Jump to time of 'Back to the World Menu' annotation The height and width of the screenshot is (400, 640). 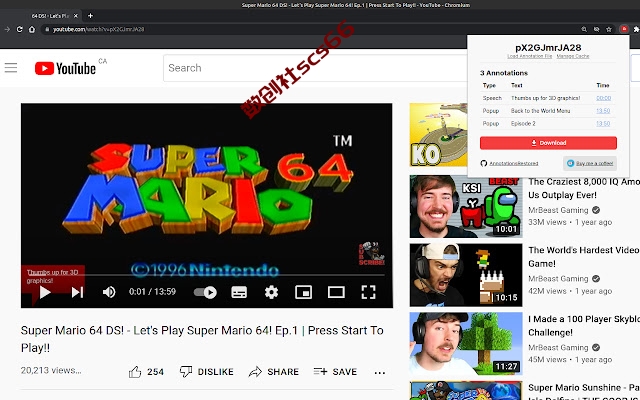pyautogui.click(x=603, y=111)
